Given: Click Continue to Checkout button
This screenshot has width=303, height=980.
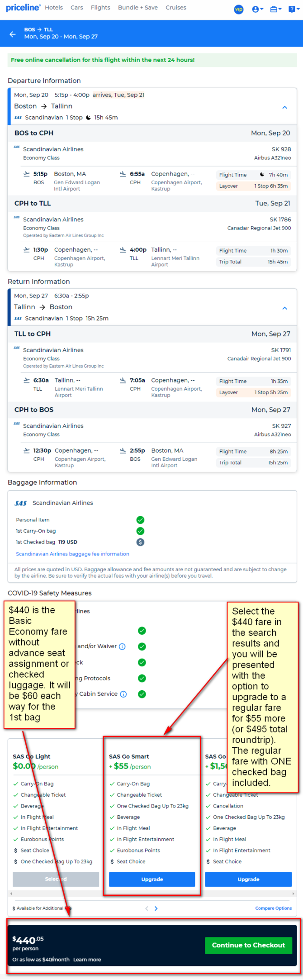Looking at the screenshot, I should coord(248,945).
